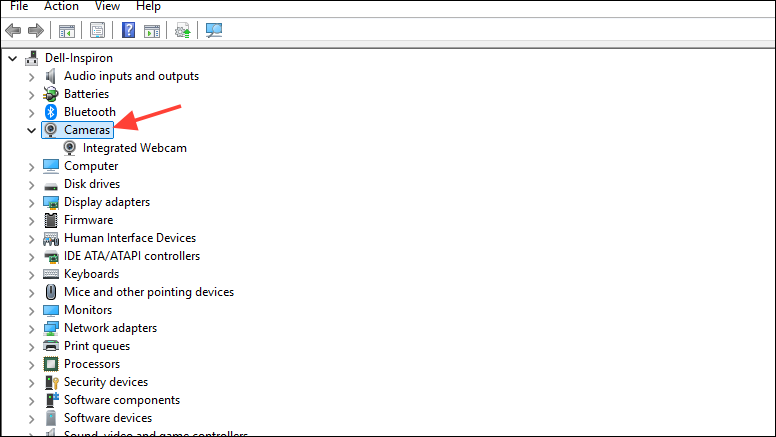This screenshot has height=437, width=776.
Task: Expand the Disk drives chevron
Action: 32,185
